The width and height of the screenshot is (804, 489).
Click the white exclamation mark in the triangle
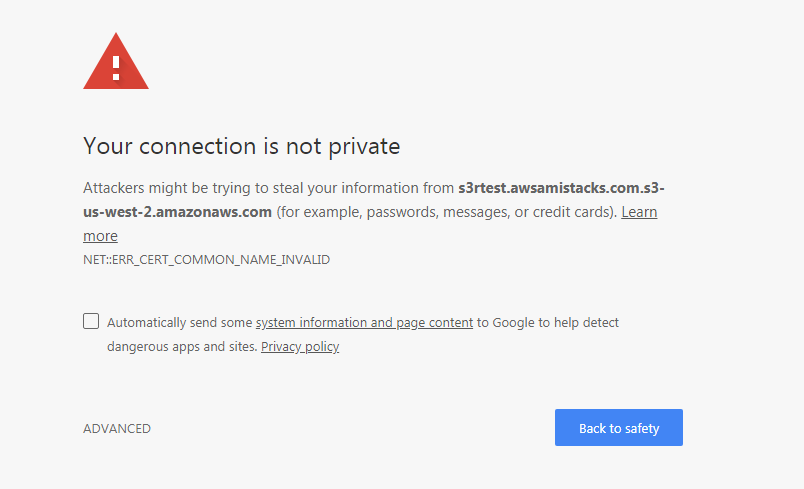[x=116, y=68]
